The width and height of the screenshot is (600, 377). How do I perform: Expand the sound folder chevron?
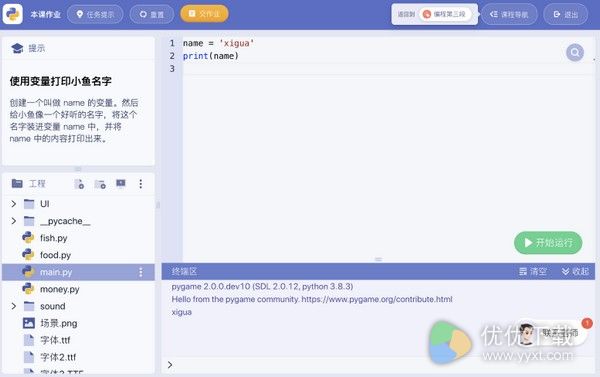(x=14, y=306)
